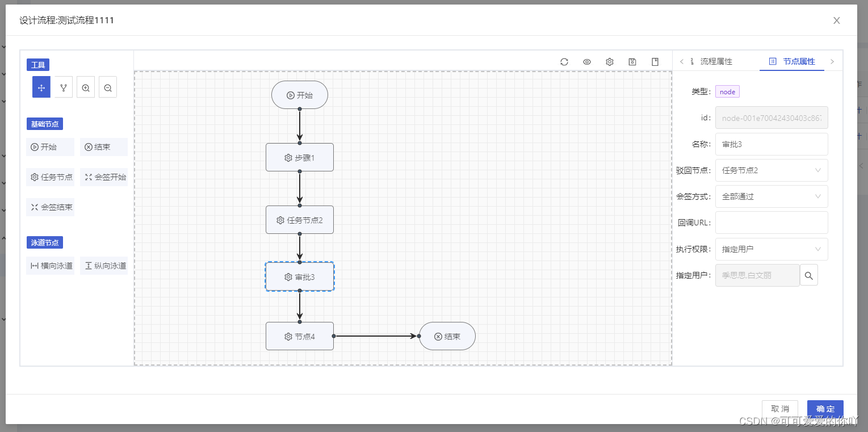Select the connection line tool
868x432 pixels.
(64, 87)
